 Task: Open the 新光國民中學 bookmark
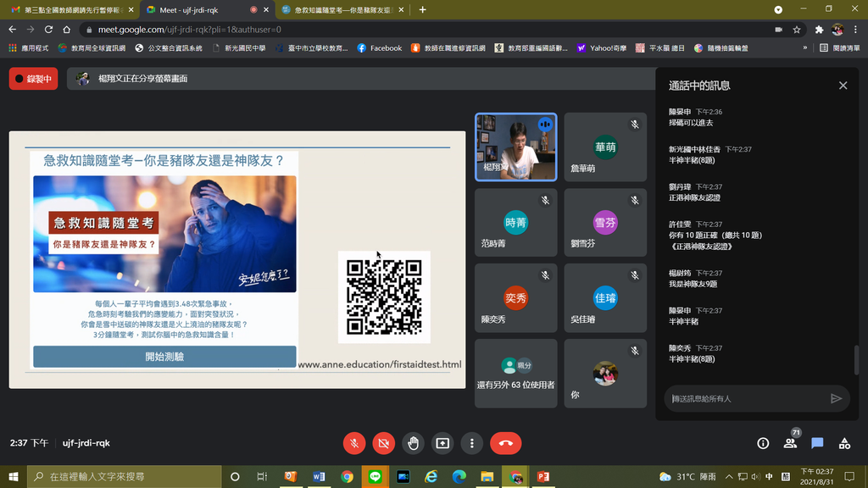tap(239, 48)
